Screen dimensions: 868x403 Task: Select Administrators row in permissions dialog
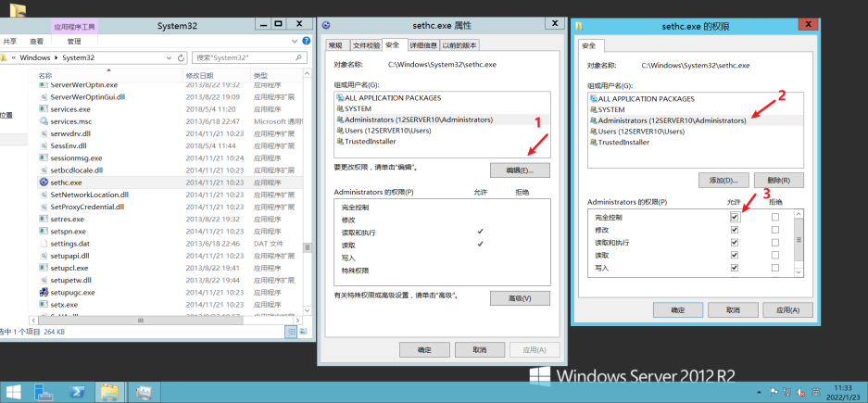tap(696, 120)
